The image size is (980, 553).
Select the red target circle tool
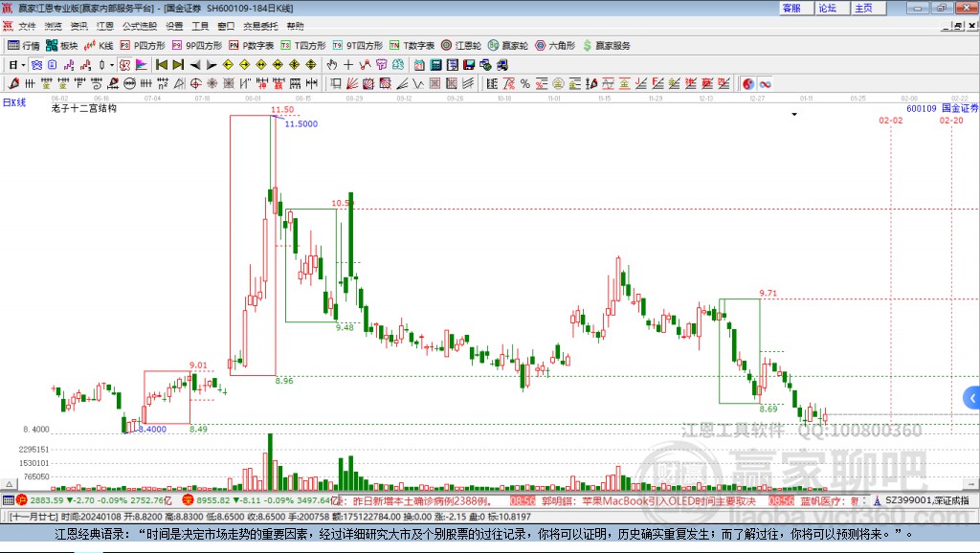195,84
